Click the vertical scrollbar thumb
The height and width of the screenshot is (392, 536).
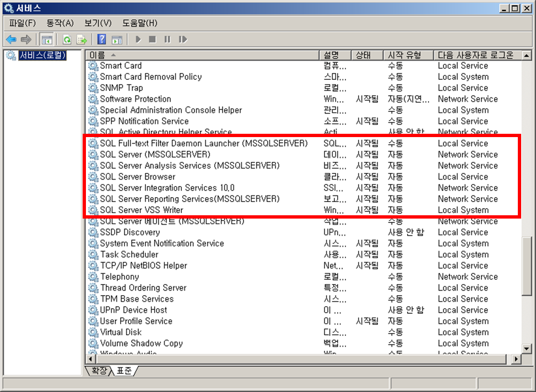(x=527, y=265)
